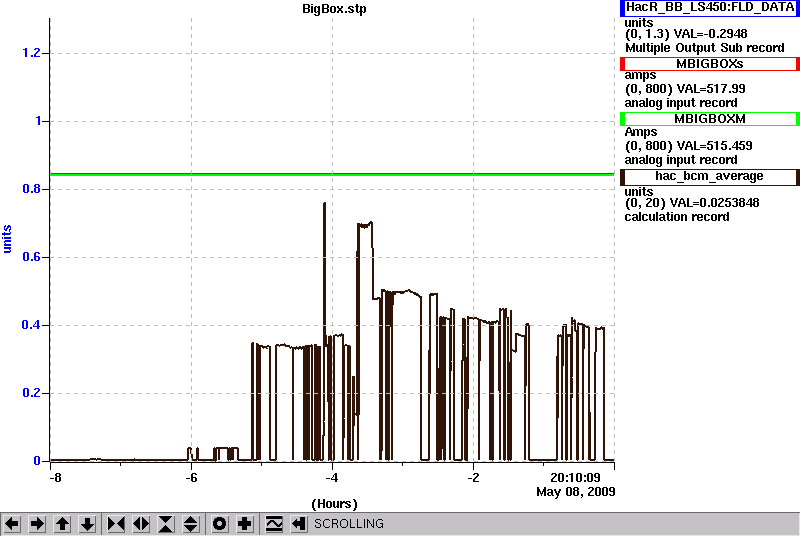The height and width of the screenshot is (536, 800).
Task: Click the 1.2 y-axis tick label
Action: [x=31, y=53]
